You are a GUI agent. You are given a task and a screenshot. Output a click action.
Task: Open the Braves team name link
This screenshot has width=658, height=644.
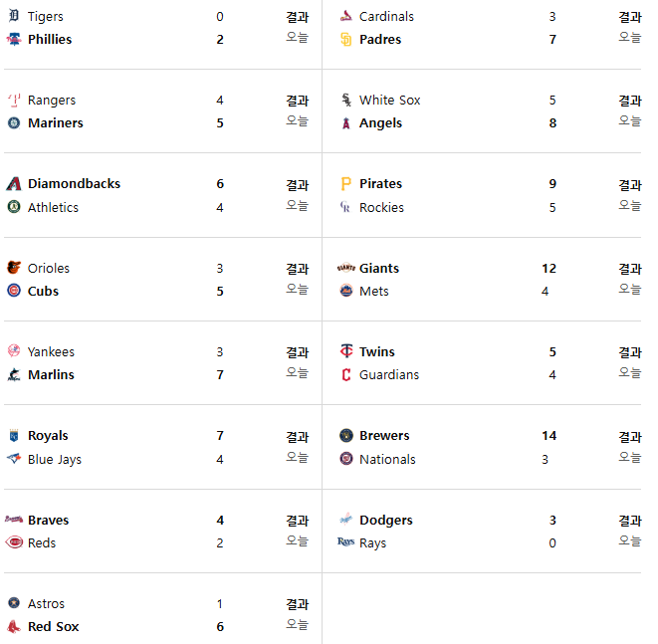[48, 521]
